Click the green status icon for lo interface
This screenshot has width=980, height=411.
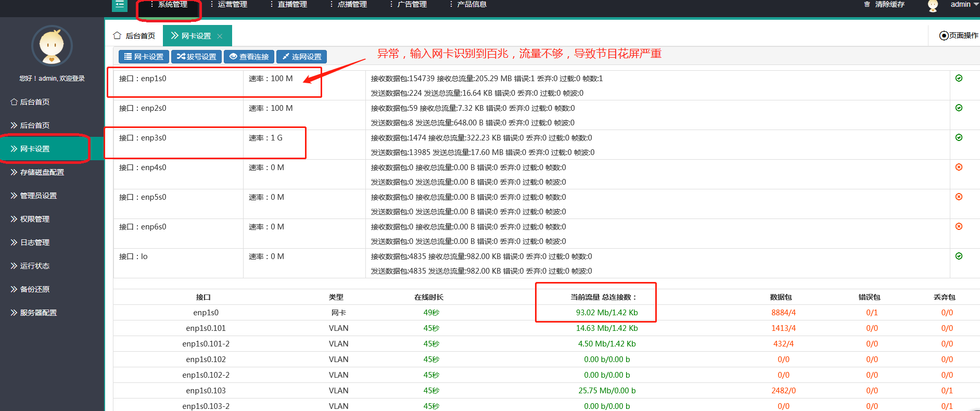(x=959, y=256)
